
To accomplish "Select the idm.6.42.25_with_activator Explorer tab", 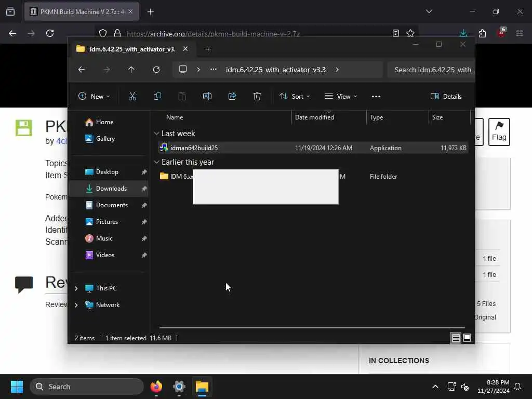I will (132, 49).
